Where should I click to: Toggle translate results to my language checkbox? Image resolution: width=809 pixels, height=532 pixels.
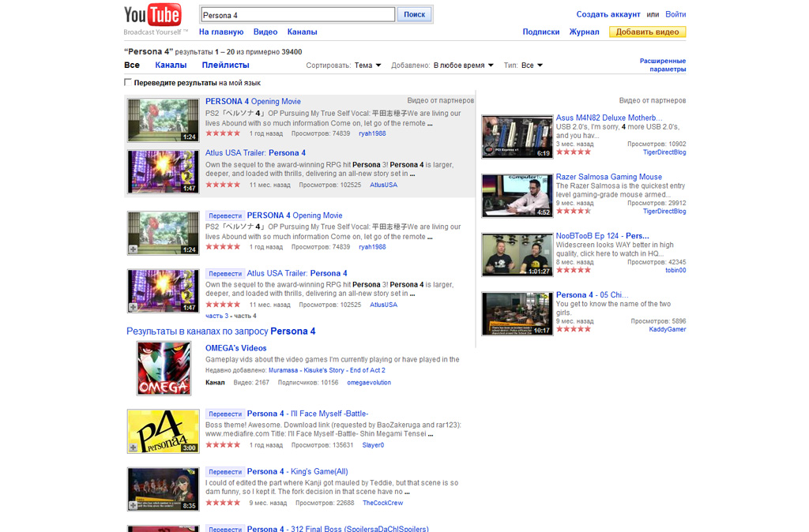click(128, 82)
